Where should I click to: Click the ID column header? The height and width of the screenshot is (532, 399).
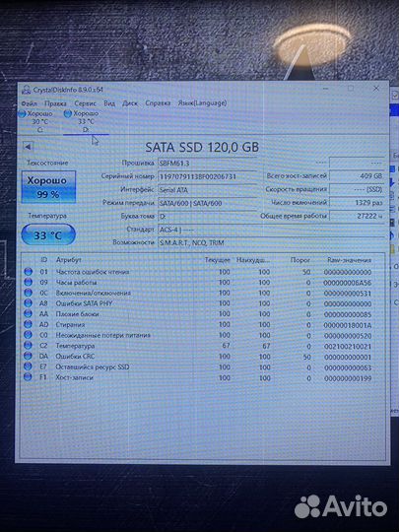point(43,259)
